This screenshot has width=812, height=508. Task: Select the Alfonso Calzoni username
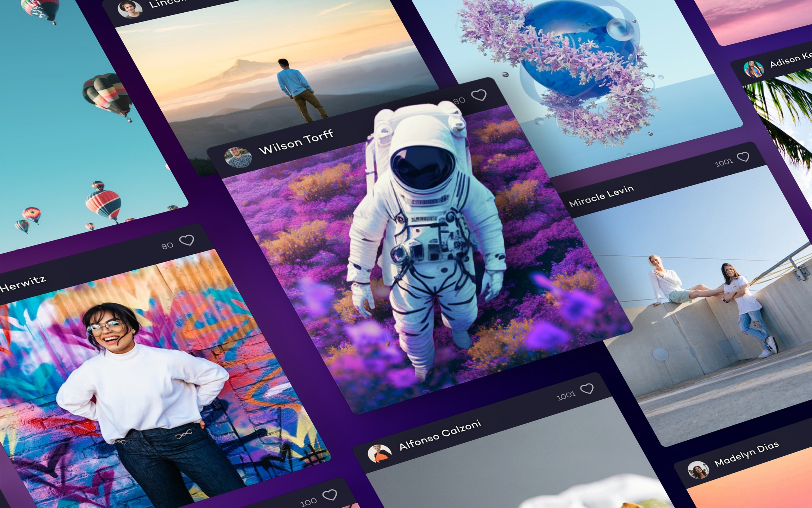click(440, 435)
